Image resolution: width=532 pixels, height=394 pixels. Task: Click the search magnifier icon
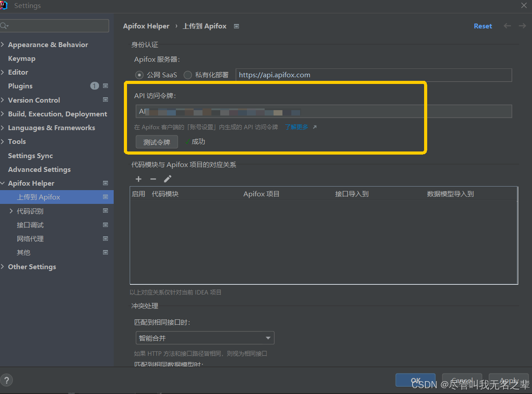(x=4, y=26)
